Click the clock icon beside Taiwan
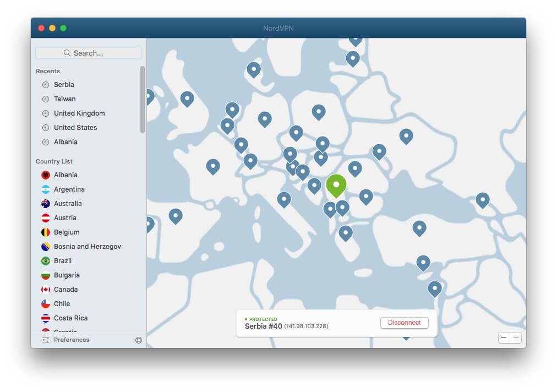The height and width of the screenshot is (392, 557). (x=46, y=99)
